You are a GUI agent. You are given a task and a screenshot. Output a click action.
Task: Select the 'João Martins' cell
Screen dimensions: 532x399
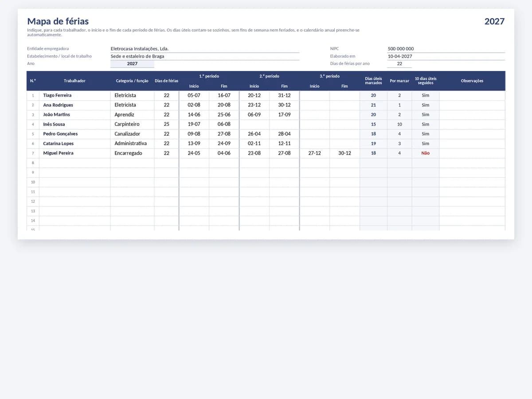click(x=74, y=115)
